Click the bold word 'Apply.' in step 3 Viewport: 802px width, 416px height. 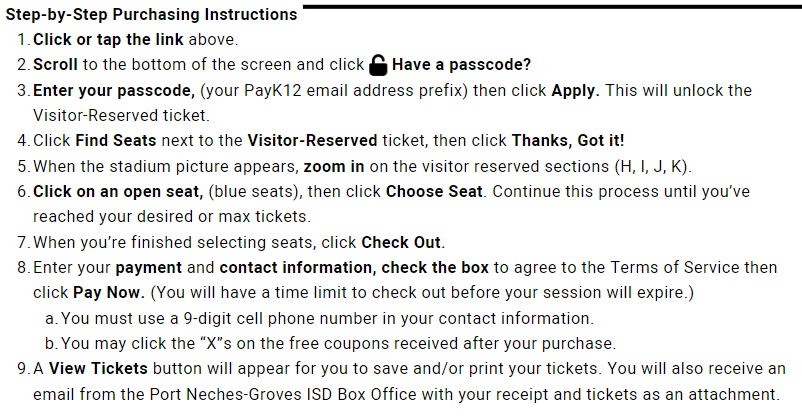[x=575, y=91]
